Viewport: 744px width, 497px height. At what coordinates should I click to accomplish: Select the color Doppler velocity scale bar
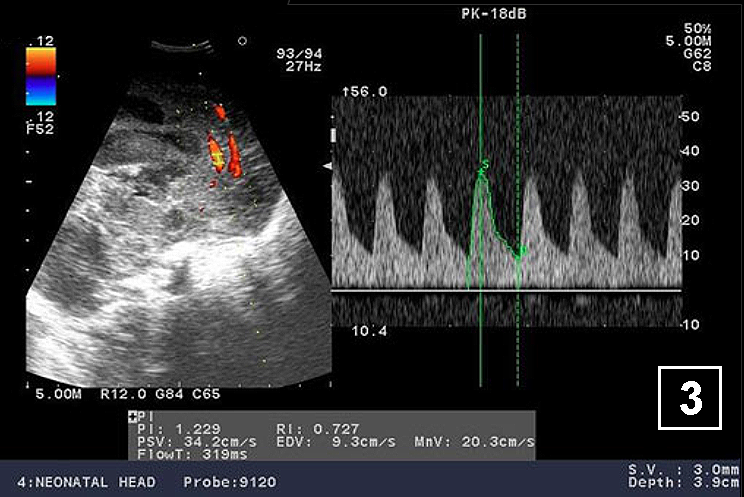coord(41,77)
